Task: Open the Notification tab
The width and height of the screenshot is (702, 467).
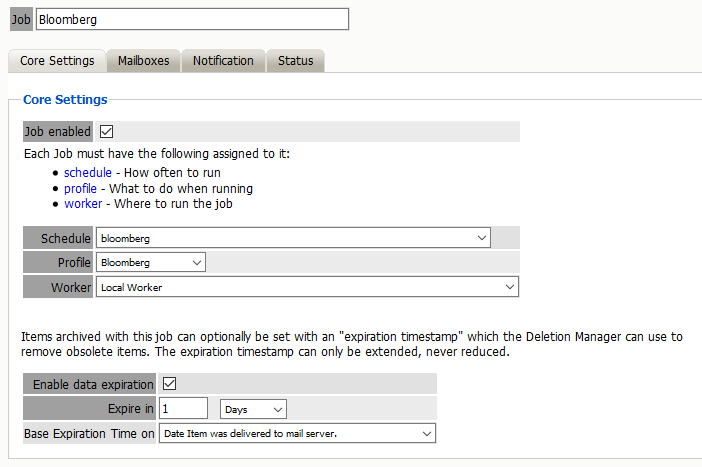Action: (223, 61)
